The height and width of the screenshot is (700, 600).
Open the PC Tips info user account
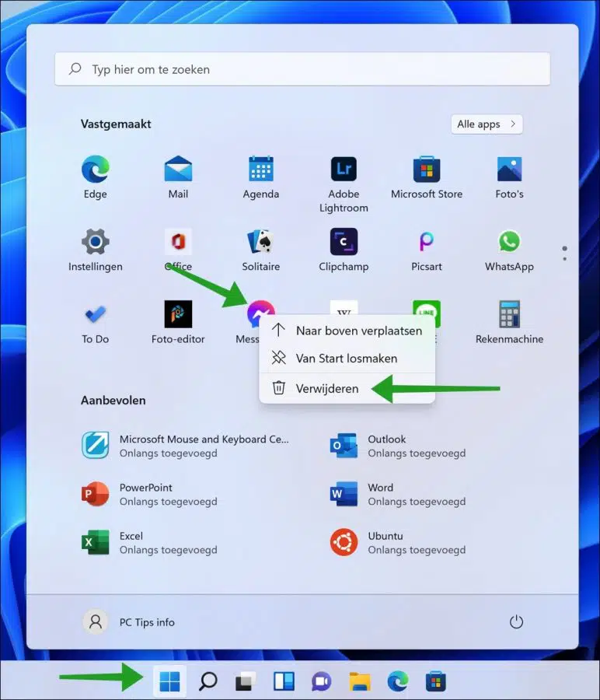point(129,622)
